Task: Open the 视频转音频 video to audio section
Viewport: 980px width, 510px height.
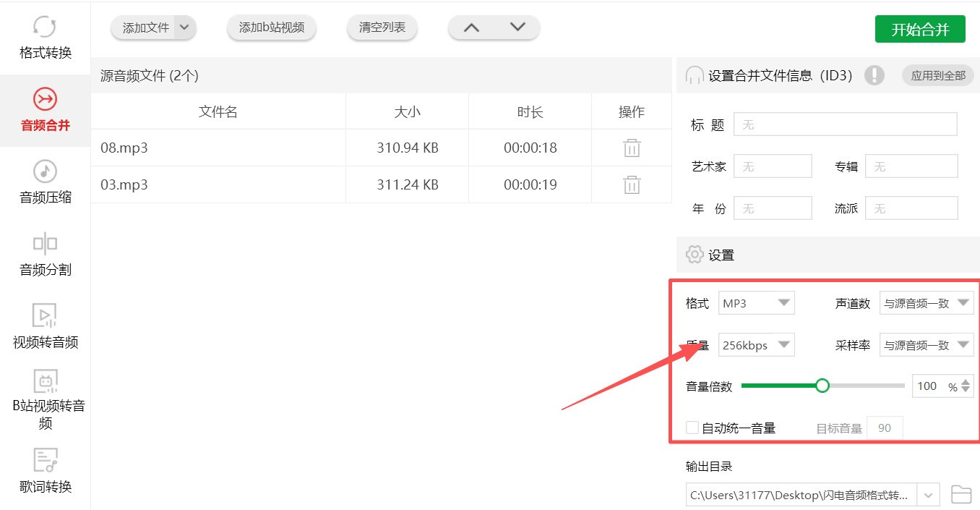Action: pos(45,327)
